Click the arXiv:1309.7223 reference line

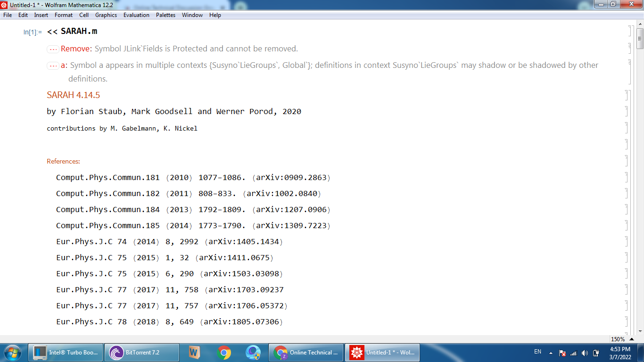tap(193, 226)
